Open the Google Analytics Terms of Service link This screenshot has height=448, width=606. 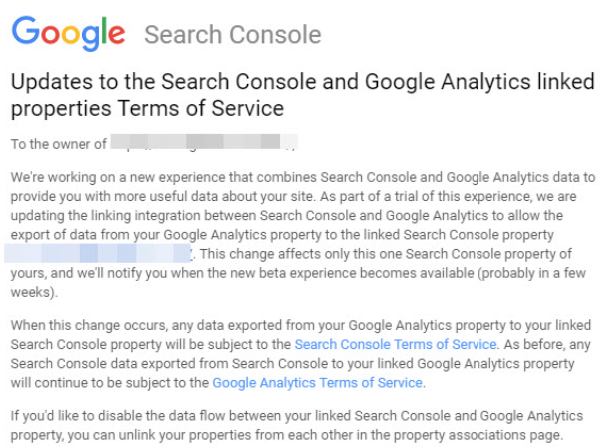(x=318, y=382)
